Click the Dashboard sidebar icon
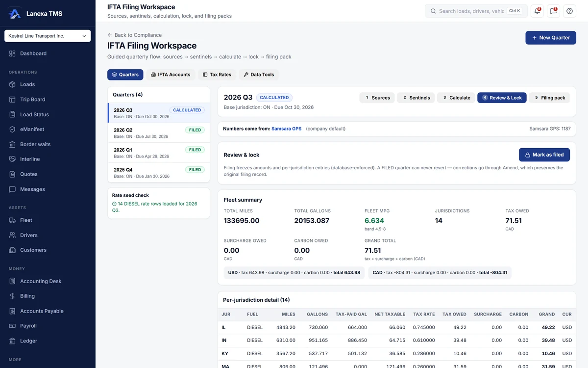Image resolution: width=588 pixels, height=368 pixels. [12, 53]
